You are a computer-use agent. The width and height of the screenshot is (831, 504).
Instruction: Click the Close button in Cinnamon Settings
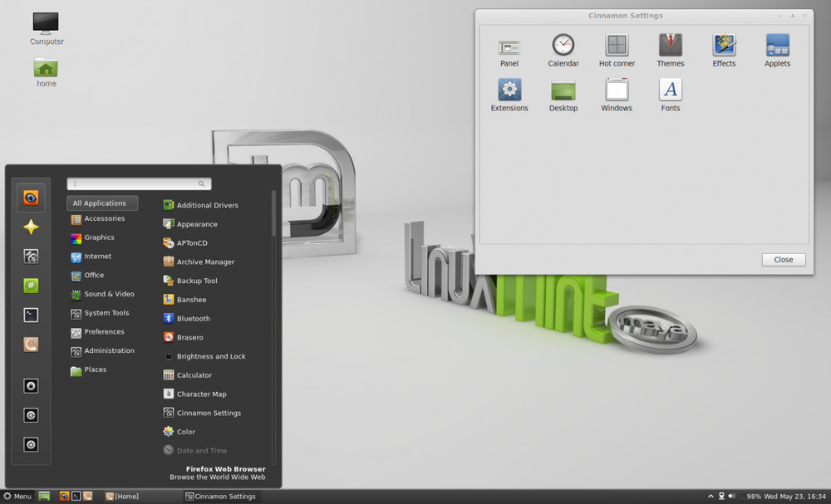click(783, 259)
